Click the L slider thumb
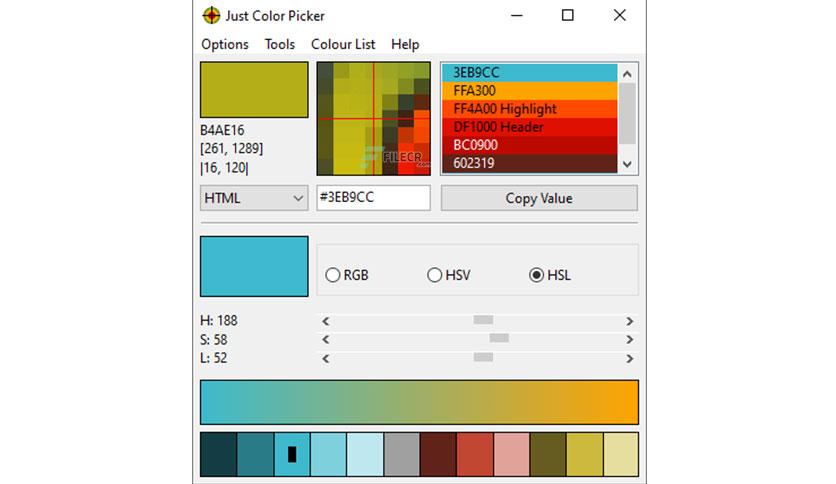The width and height of the screenshot is (836, 484). click(483, 357)
